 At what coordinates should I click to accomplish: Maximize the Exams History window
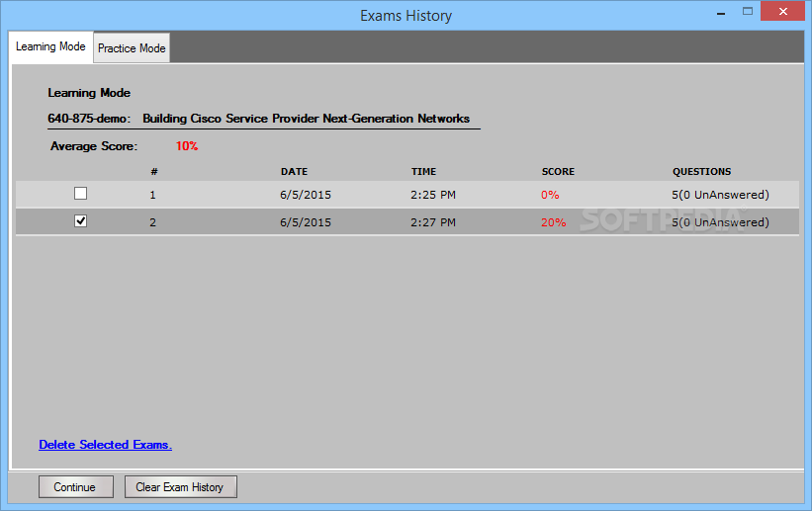[748, 12]
